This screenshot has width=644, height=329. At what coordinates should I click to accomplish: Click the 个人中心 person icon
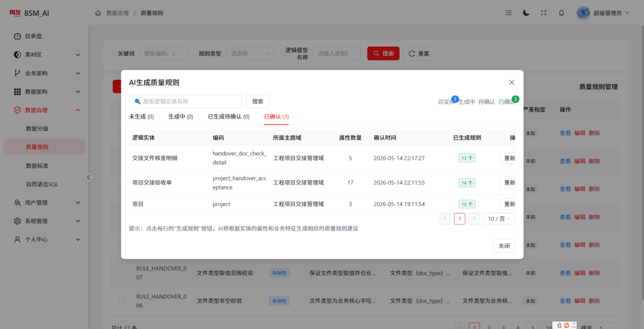[17, 239]
